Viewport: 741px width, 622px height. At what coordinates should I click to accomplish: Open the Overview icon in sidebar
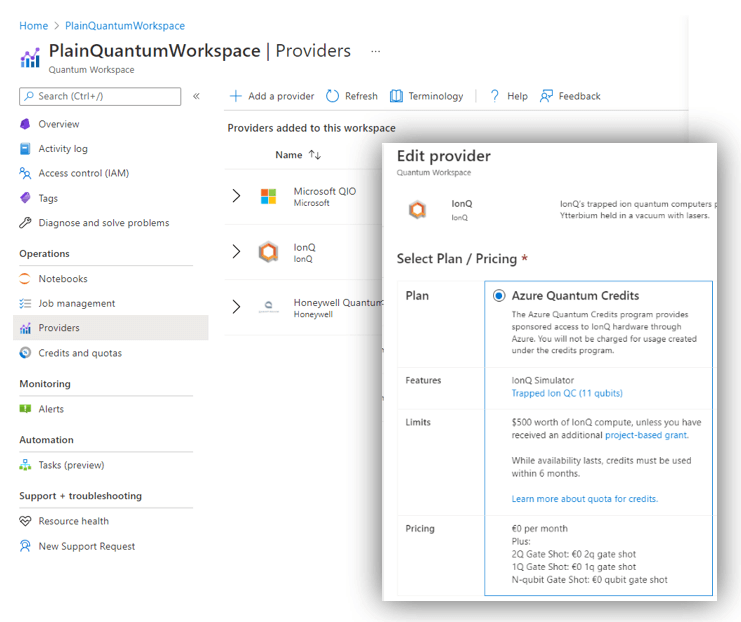pyautogui.click(x=25, y=124)
